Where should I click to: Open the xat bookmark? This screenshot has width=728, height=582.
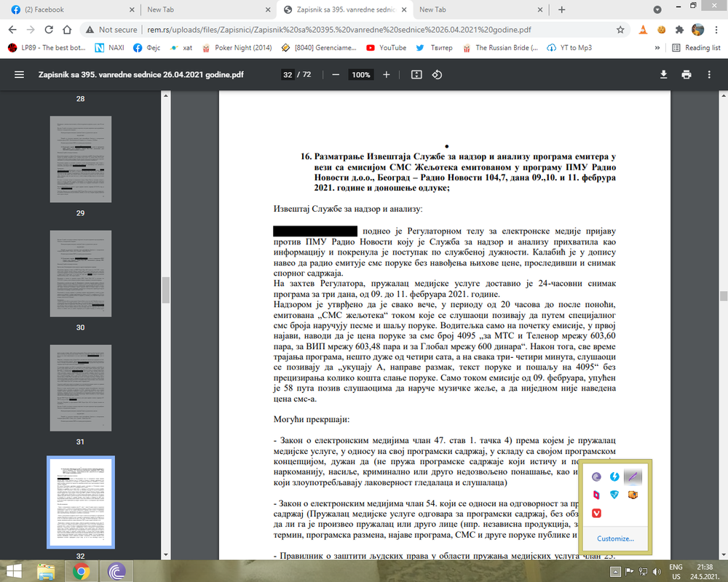click(x=181, y=48)
